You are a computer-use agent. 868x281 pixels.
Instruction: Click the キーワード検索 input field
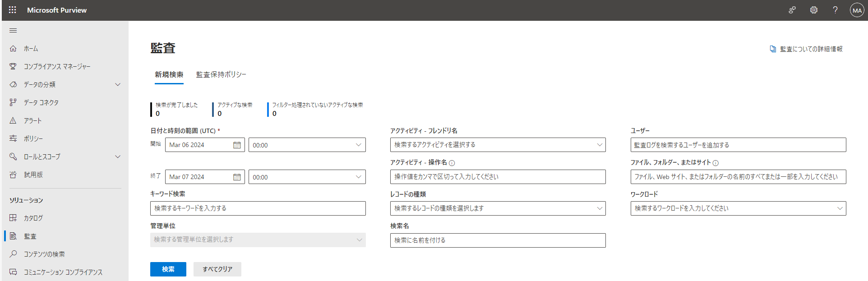click(x=258, y=208)
